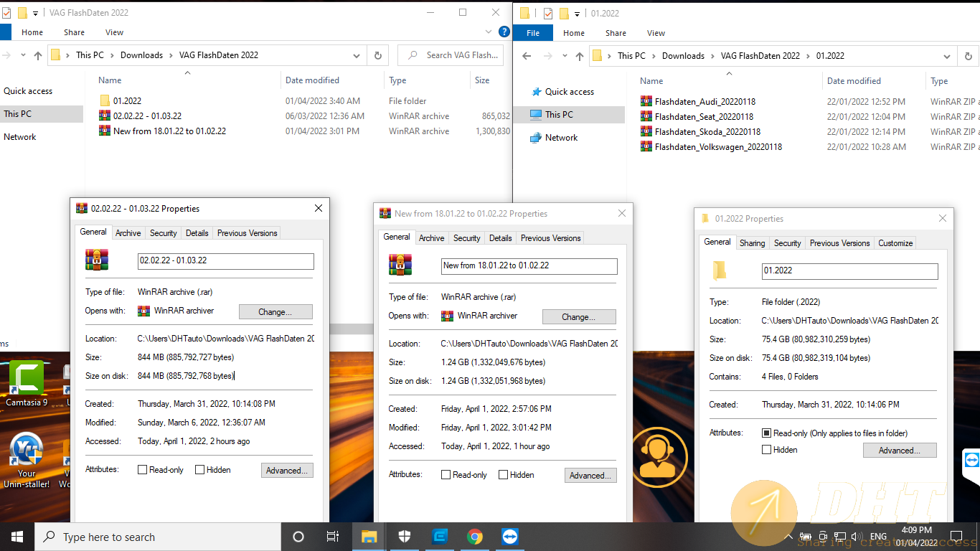
Task: Open address history dropdown in right Explorer
Action: pos(947,56)
